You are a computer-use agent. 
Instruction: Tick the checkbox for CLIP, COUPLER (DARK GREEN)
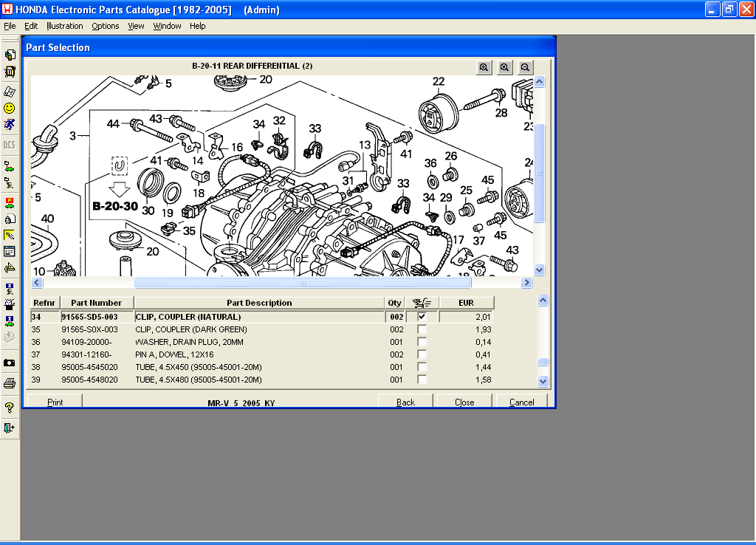coord(422,329)
